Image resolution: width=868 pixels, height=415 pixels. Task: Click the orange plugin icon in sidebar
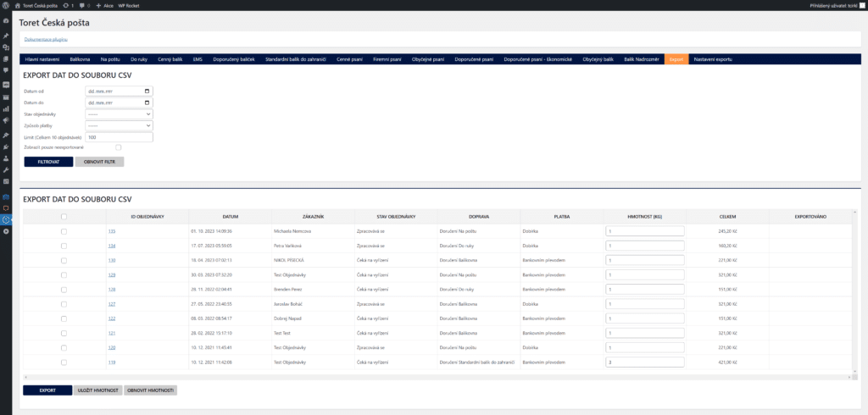point(6,207)
